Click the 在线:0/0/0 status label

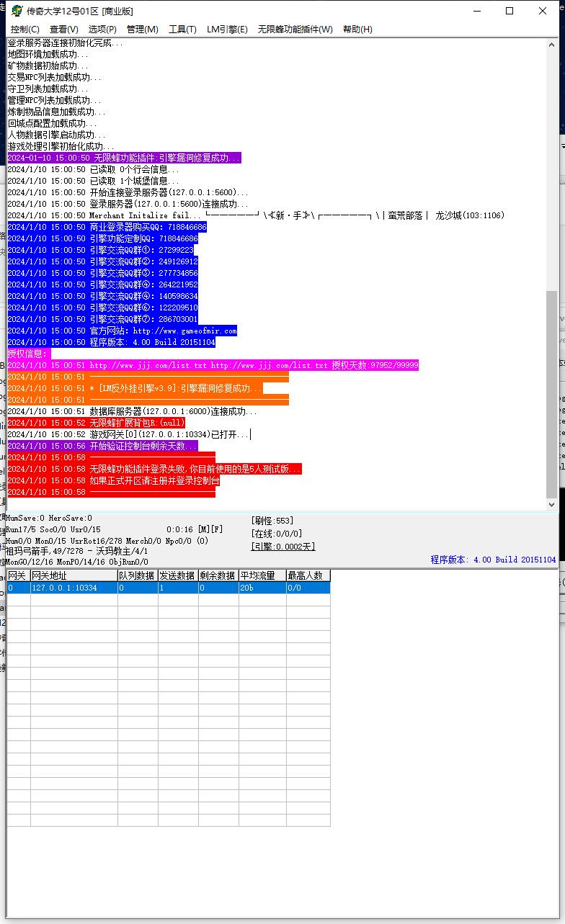click(277, 534)
